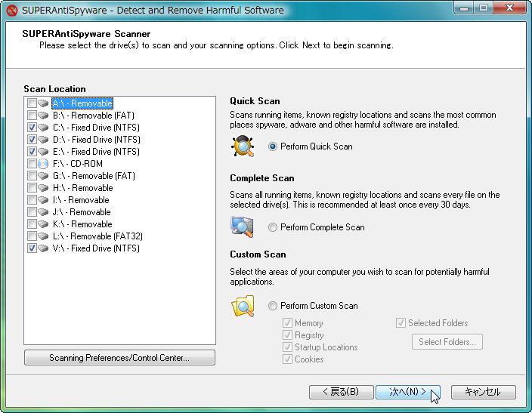Screen dimensions: 532x413
Task: Check the J:\ Removable checkbox
Action: coord(32,212)
